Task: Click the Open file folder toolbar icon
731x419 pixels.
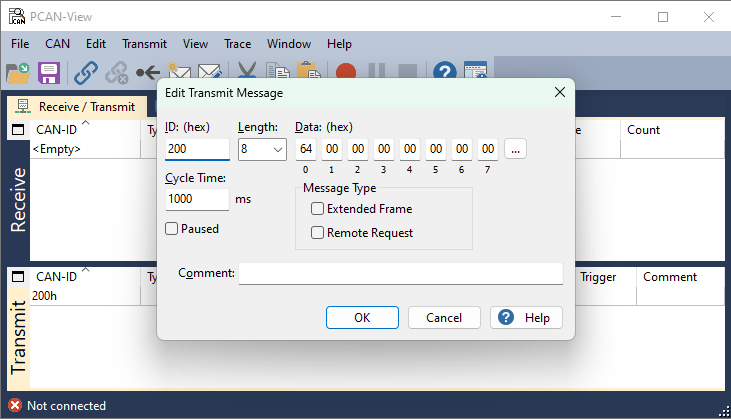Action: [x=18, y=73]
